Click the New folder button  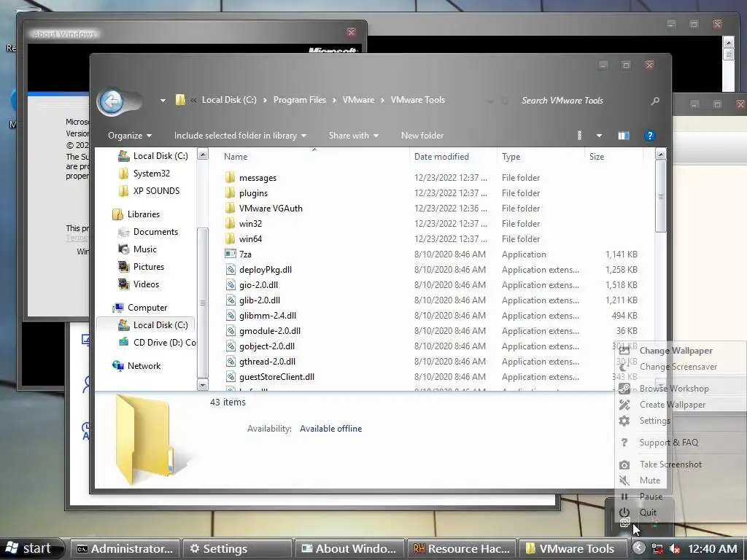point(422,136)
